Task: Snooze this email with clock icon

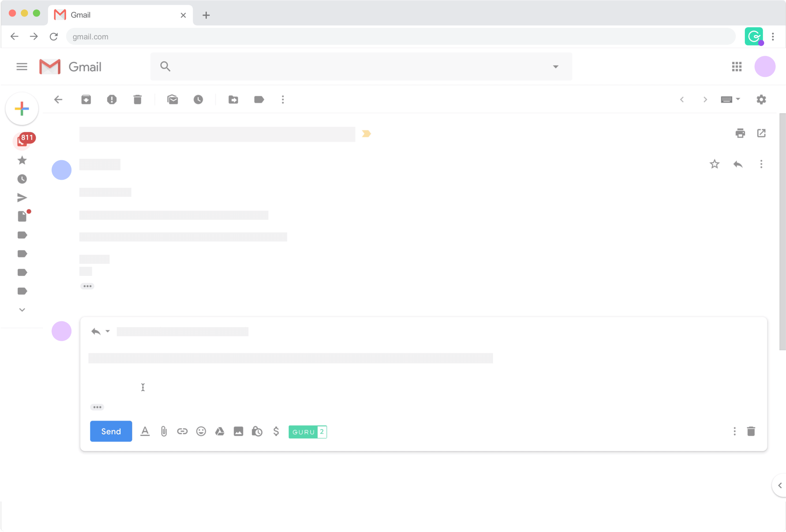Action: point(198,100)
